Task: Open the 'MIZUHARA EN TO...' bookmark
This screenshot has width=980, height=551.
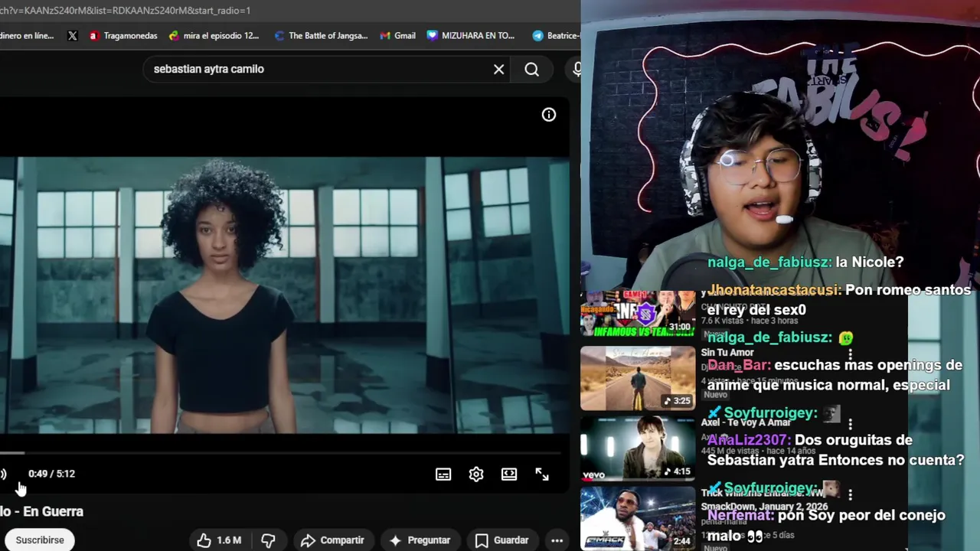Action: (471, 35)
